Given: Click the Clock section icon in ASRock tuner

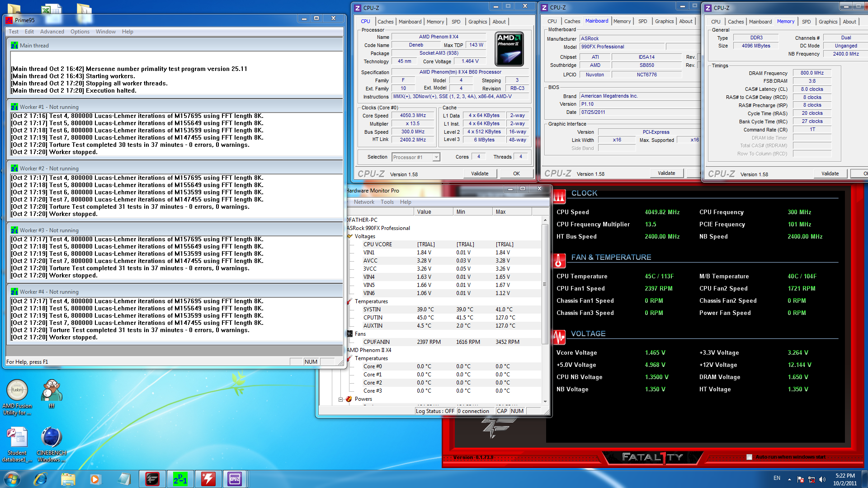Looking at the screenshot, I should coord(559,196).
